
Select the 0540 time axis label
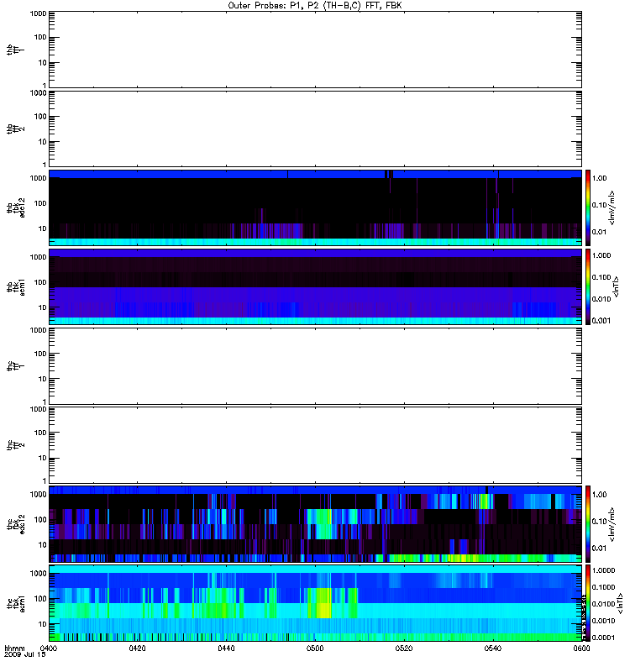tap(493, 648)
